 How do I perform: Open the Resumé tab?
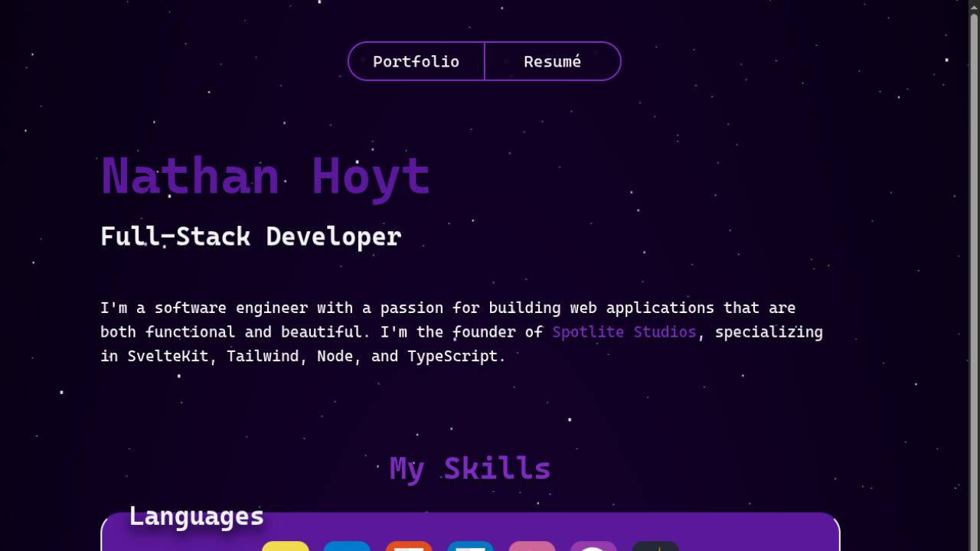point(552,61)
